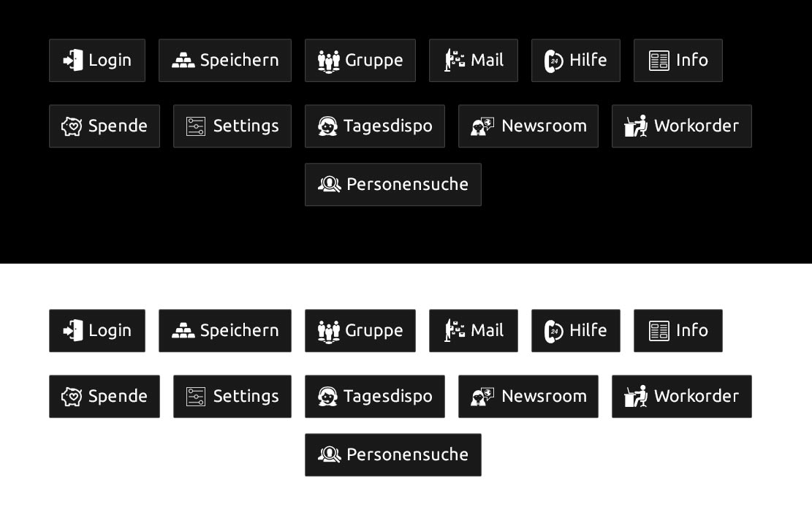This screenshot has width=812, height=507.
Task: Click the headset agent icon on the top Tagesdispo button
Action: tap(328, 126)
